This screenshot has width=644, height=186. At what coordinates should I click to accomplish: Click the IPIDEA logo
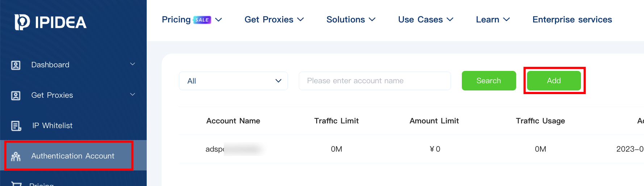(50, 22)
